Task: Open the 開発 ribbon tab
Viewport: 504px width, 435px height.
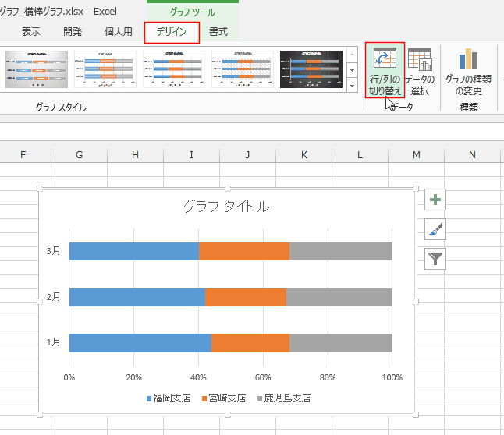Action: 73,32
